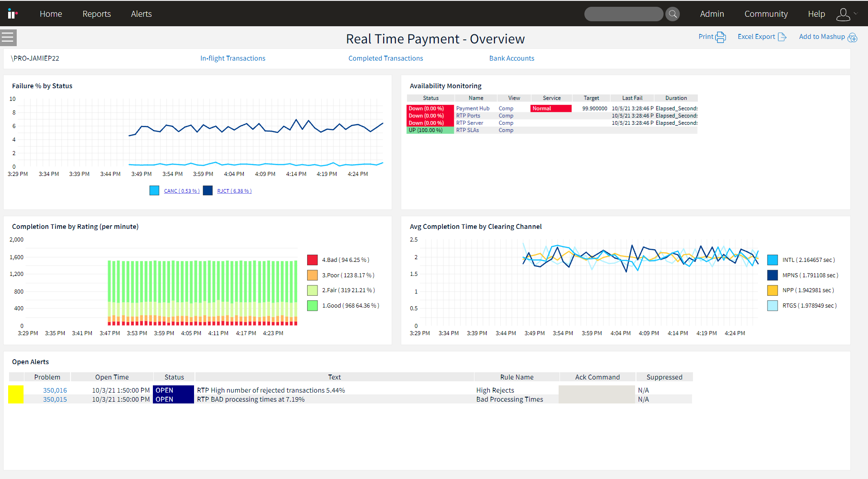868x479 pixels.
Task: Switch to the Completed Transactions tab
Action: [385, 58]
